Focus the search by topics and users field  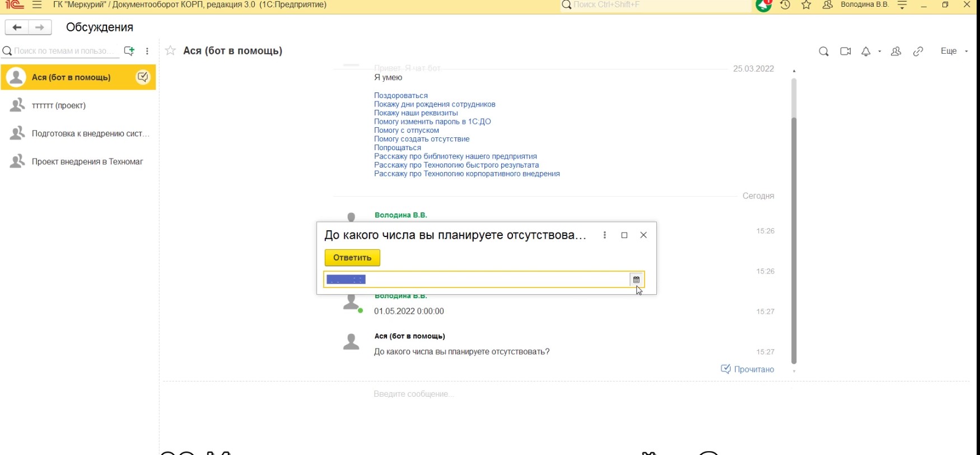click(60, 51)
